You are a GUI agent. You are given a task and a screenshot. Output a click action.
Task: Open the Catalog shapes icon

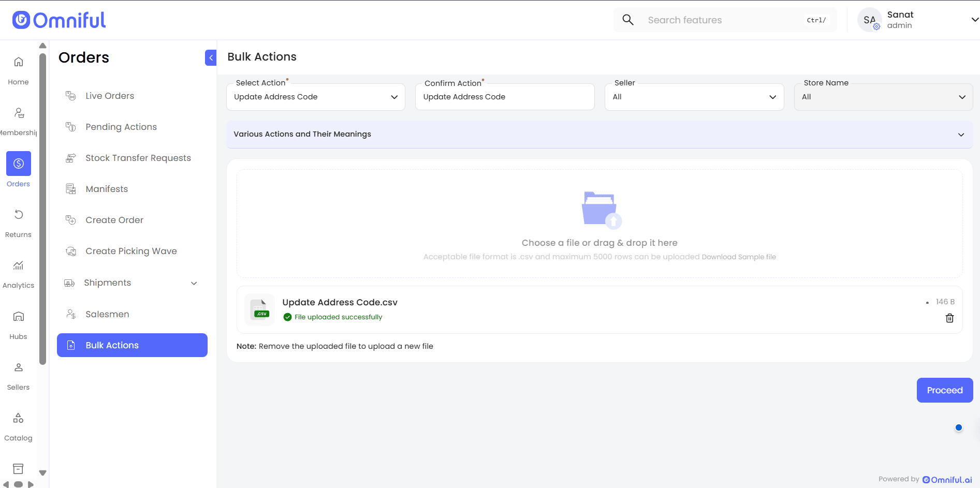click(19, 418)
